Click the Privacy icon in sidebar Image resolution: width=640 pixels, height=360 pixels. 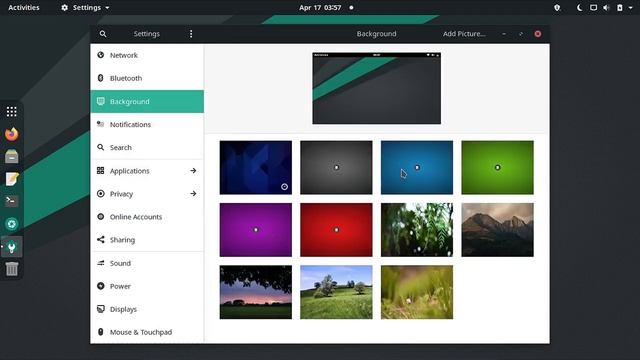coord(100,193)
